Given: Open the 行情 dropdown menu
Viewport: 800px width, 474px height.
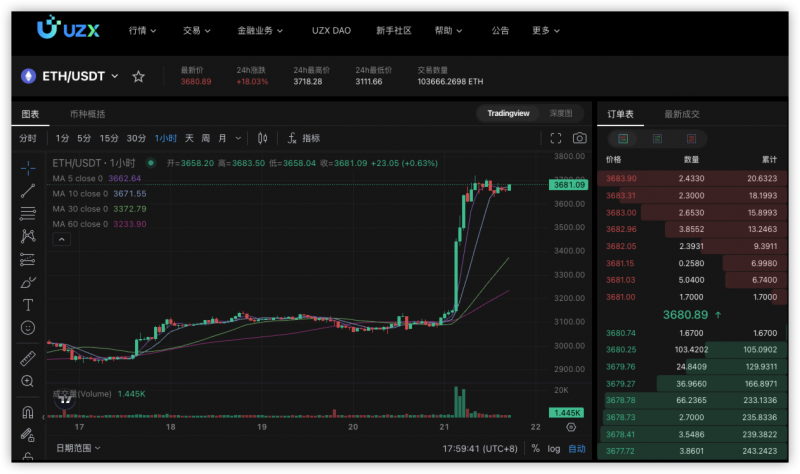Looking at the screenshot, I should coord(142,31).
